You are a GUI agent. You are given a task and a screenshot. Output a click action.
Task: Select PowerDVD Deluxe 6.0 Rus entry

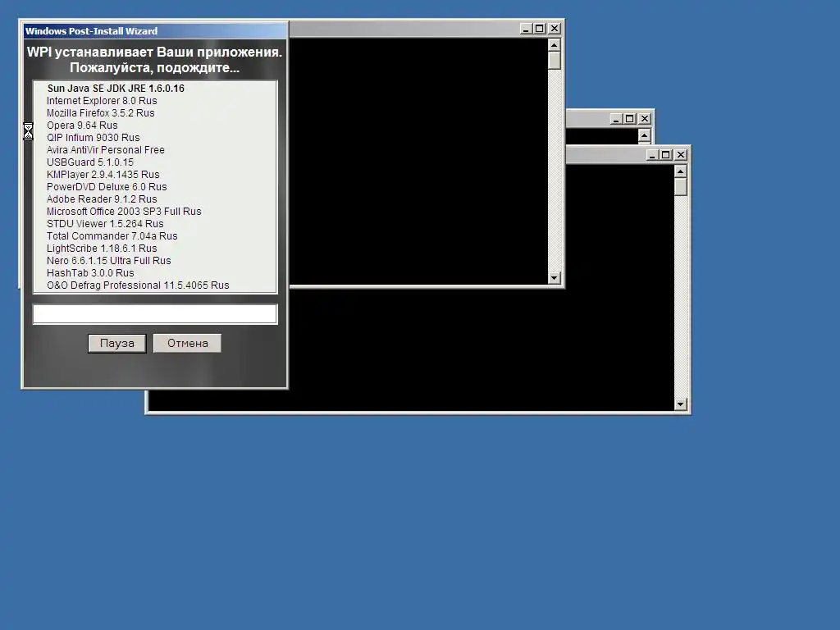click(107, 187)
